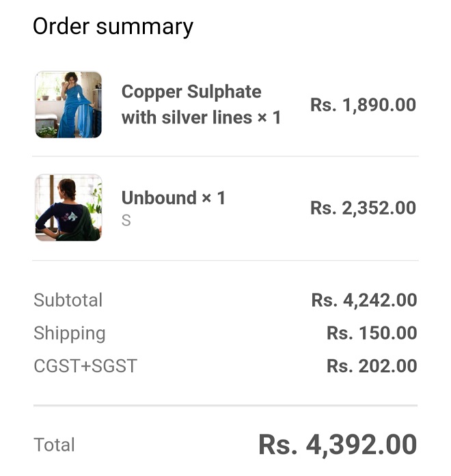Click the Rs. 2,352.00 item price
The image size is (451, 476).
(x=363, y=208)
